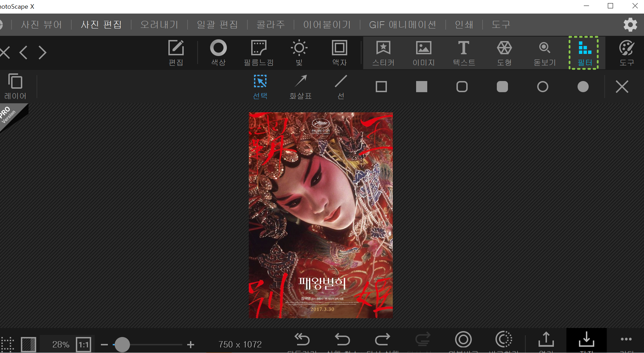Go to the next photo arrow

(42, 53)
